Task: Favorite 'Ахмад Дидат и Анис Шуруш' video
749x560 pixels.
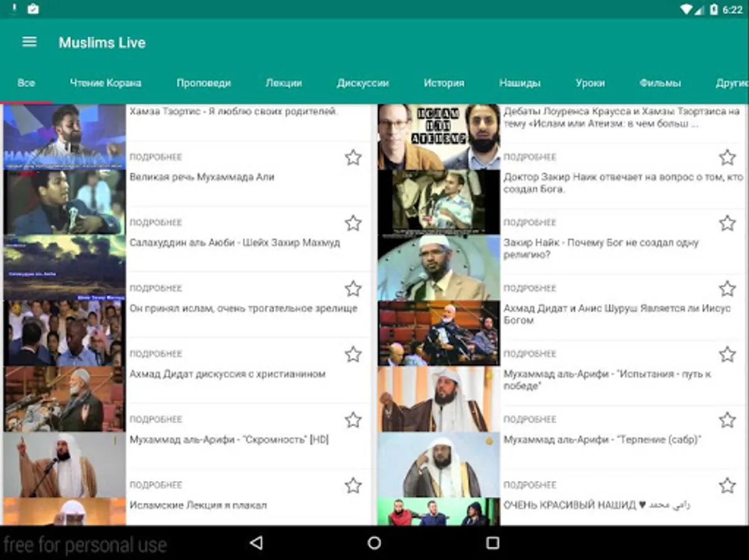Action: (727, 354)
